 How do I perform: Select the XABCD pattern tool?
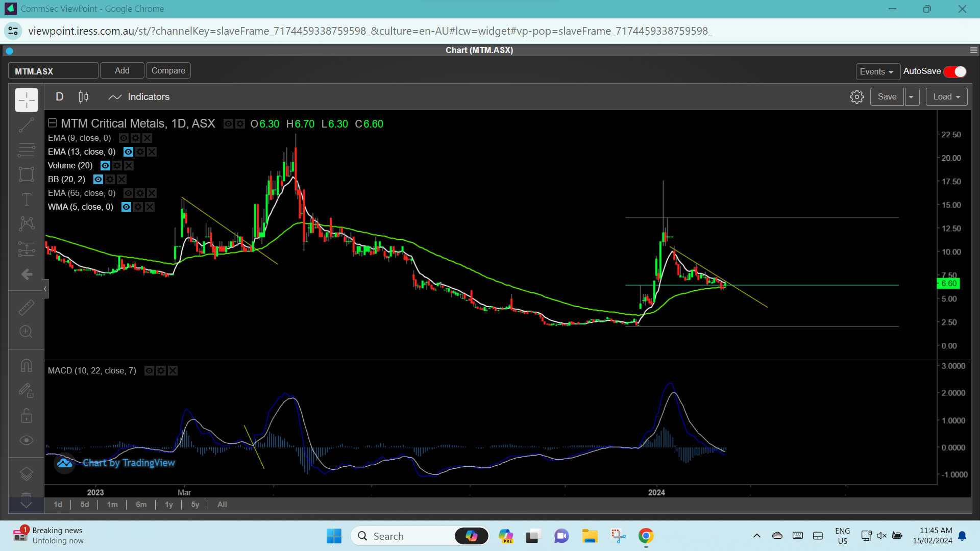coord(27,224)
